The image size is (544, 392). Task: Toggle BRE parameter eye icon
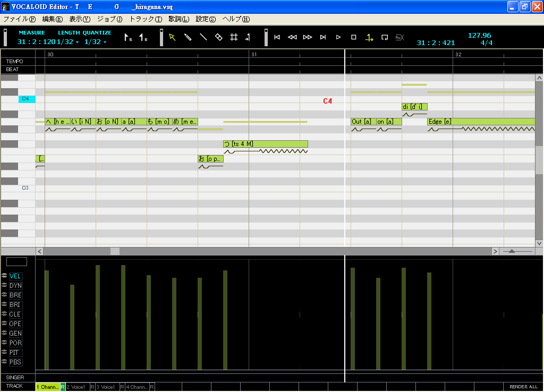tap(4, 294)
